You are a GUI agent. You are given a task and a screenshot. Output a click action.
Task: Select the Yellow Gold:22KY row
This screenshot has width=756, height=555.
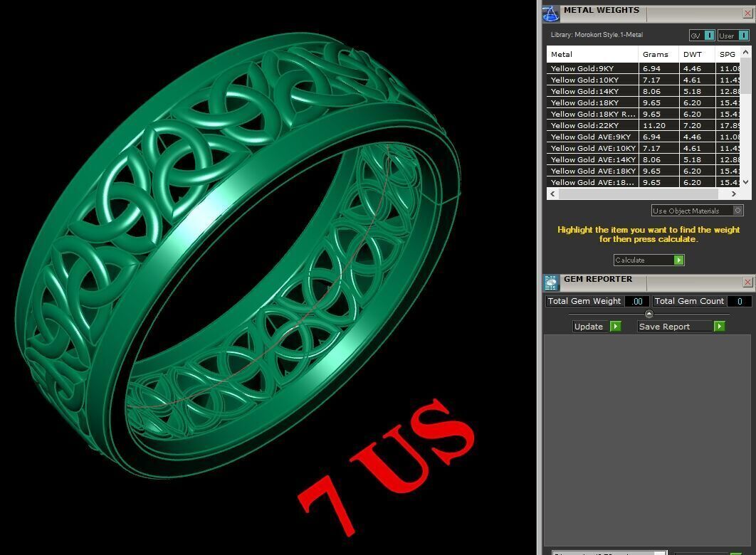coord(644,125)
